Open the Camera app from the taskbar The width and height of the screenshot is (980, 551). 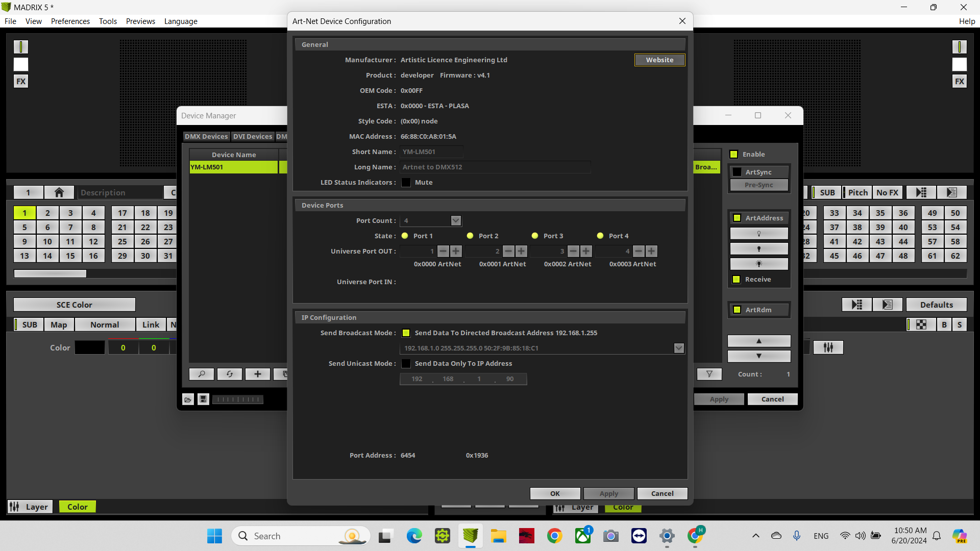610,536
